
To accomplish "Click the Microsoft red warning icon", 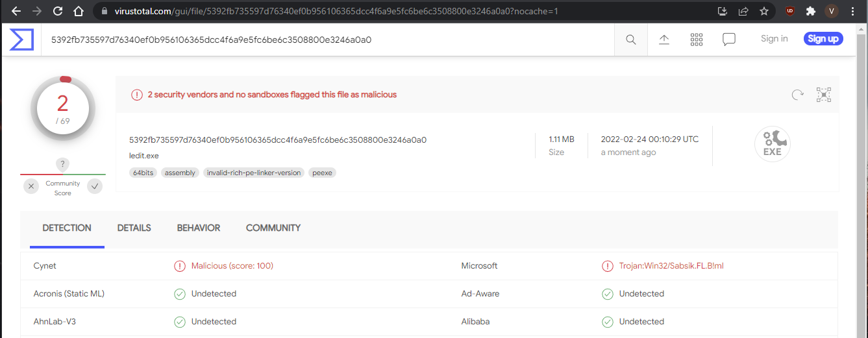I will pyautogui.click(x=608, y=266).
